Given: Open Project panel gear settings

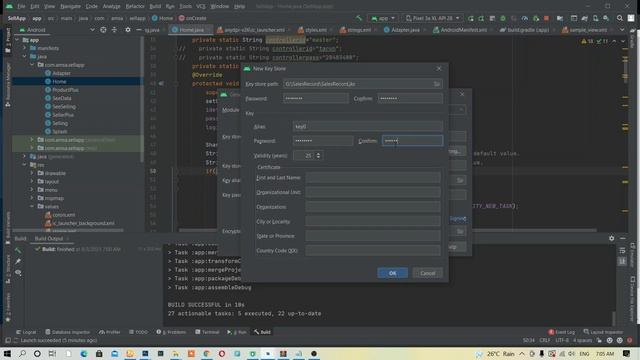Looking at the screenshot, I should coord(128,30).
